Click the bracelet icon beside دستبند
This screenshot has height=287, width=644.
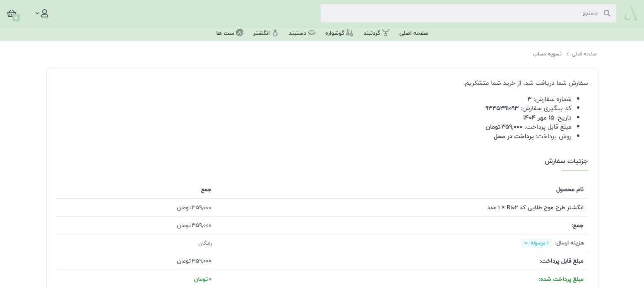coord(312,33)
